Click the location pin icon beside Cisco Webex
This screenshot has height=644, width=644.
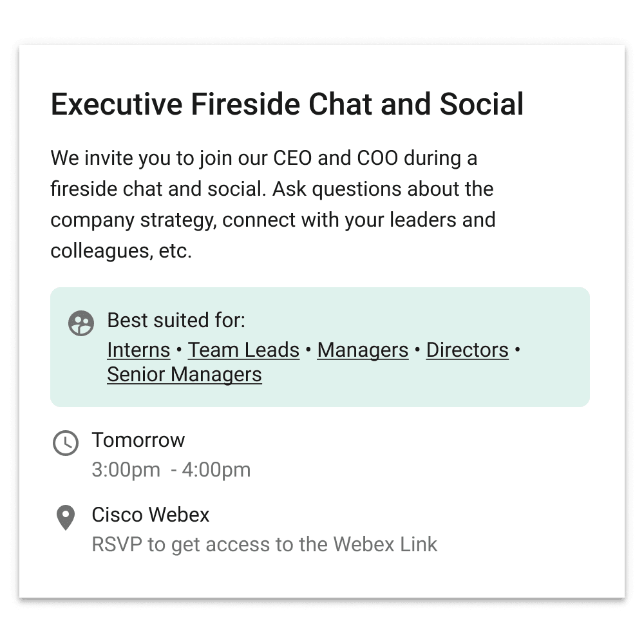tap(65, 518)
